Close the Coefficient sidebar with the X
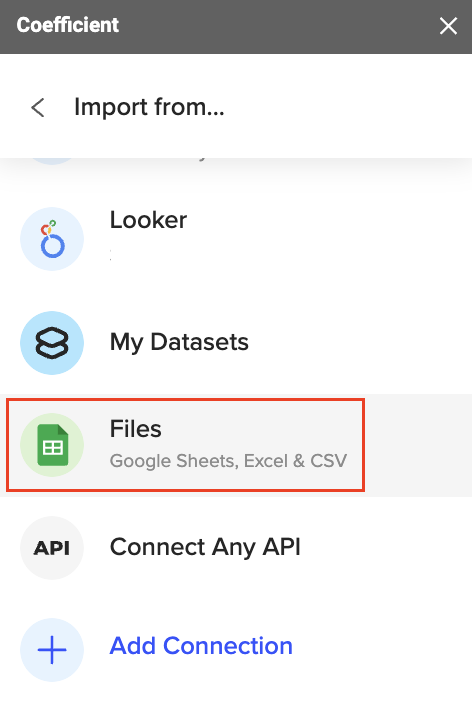Viewport: 472px width, 720px height. pyautogui.click(x=448, y=26)
